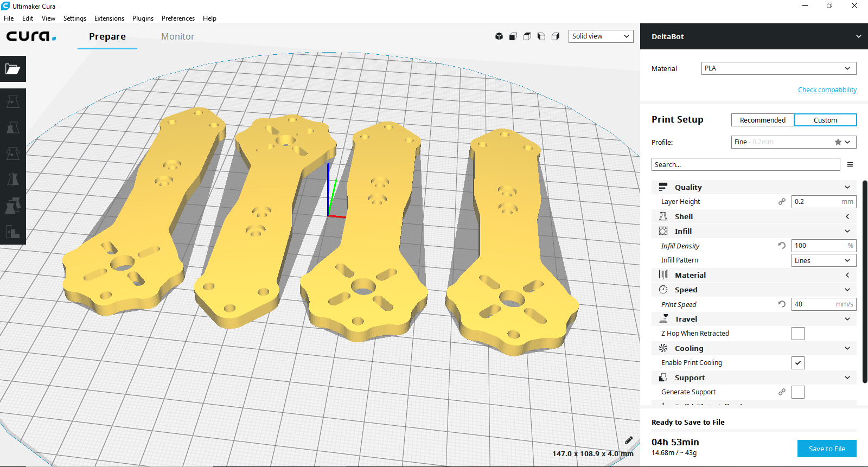Click the Quality category icon

tap(663, 187)
